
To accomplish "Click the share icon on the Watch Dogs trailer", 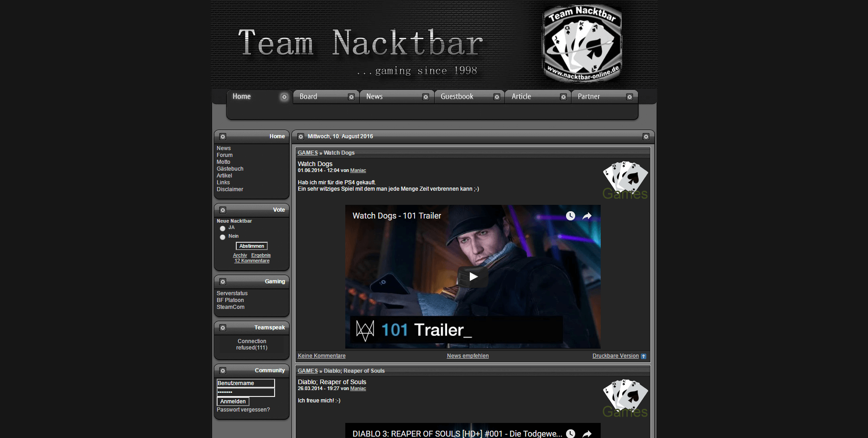I will click(x=587, y=216).
